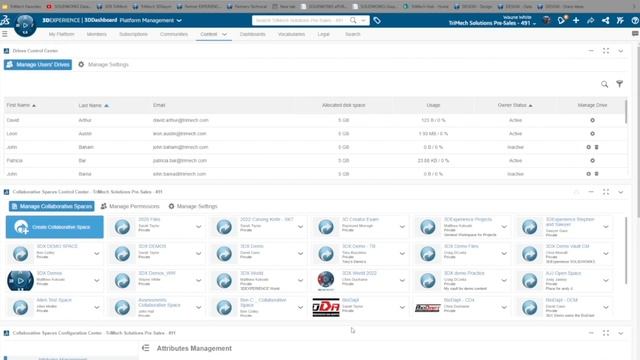Switch to the Legal tab
The height and width of the screenshot is (360, 640).
tap(324, 34)
